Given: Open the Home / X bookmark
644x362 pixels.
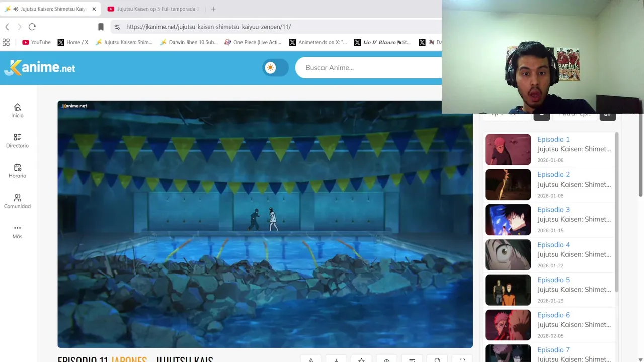Looking at the screenshot, I should (72, 42).
